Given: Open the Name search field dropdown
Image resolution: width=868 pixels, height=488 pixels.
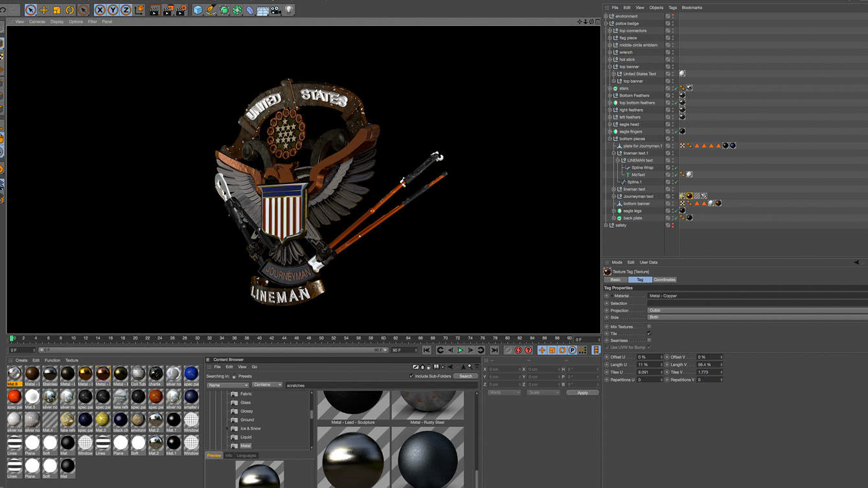Looking at the screenshot, I should tap(227, 385).
